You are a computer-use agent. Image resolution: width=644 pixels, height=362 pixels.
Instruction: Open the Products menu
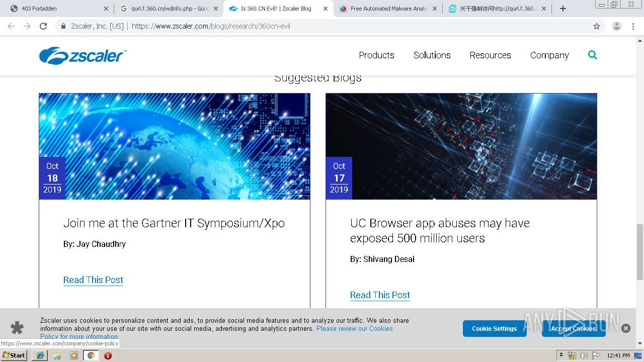[x=376, y=55]
